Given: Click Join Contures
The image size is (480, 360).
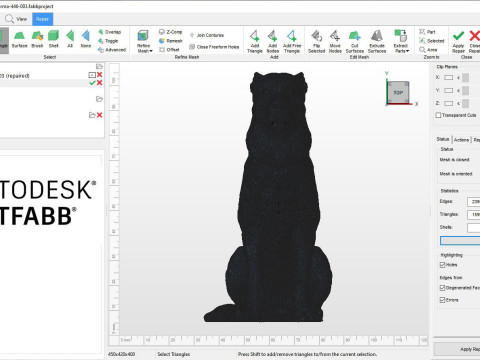Looking at the screenshot, I should [207, 35].
